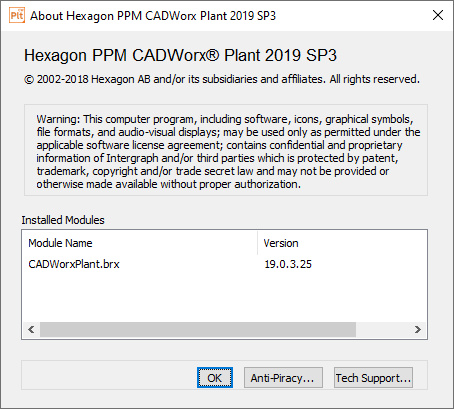Click the empty scrollbar track right of thumb
454x409 pixels.
pyautogui.click(x=382, y=329)
